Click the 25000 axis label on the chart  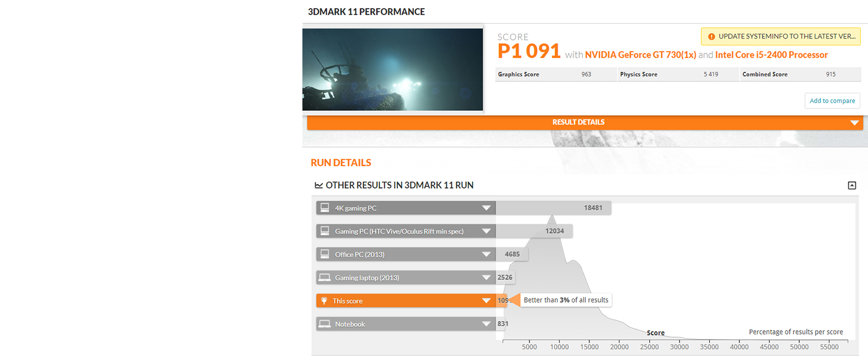tap(649, 347)
